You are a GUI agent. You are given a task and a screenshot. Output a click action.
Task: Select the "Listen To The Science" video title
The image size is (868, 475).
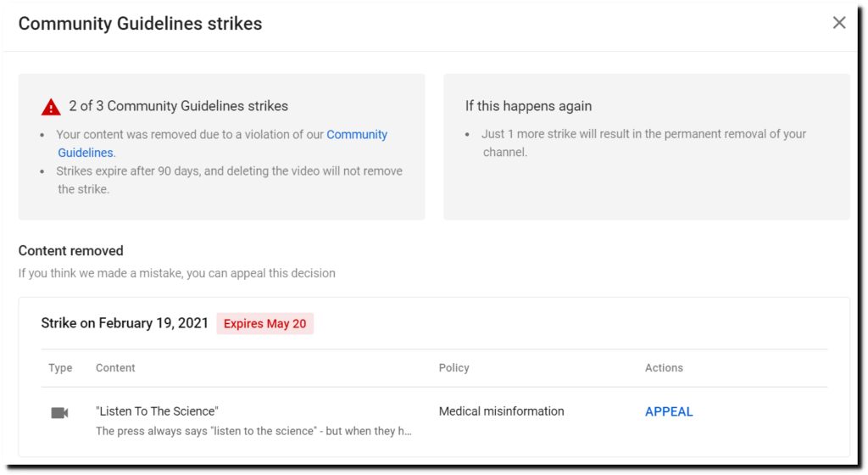coord(157,411)
